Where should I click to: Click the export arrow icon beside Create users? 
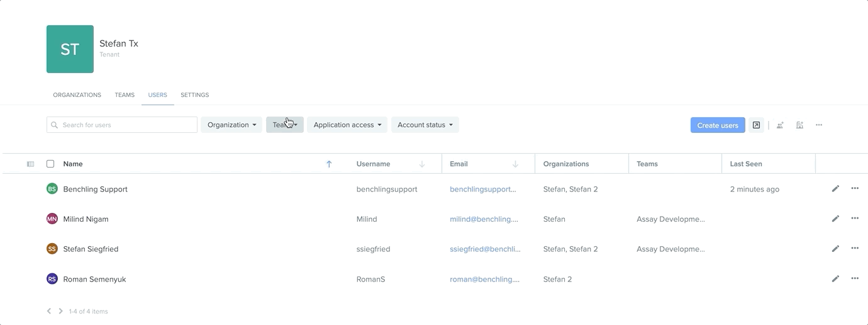point(756,125)
